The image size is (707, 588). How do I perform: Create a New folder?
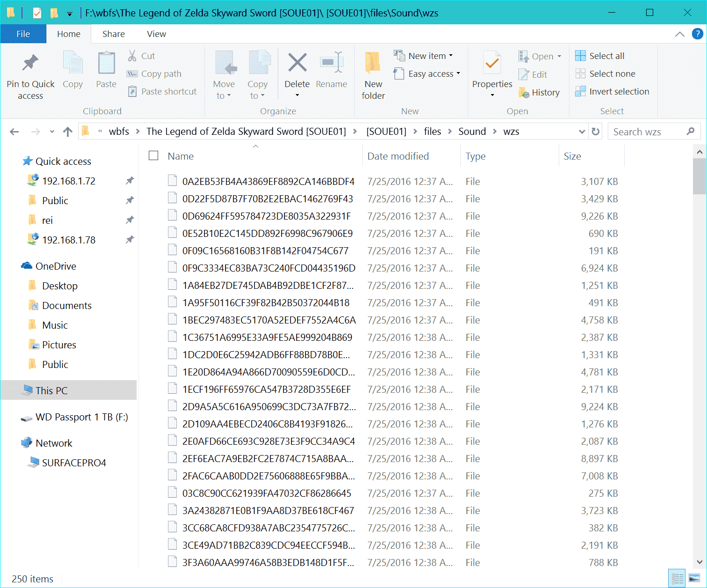click(x=373, y=76)
